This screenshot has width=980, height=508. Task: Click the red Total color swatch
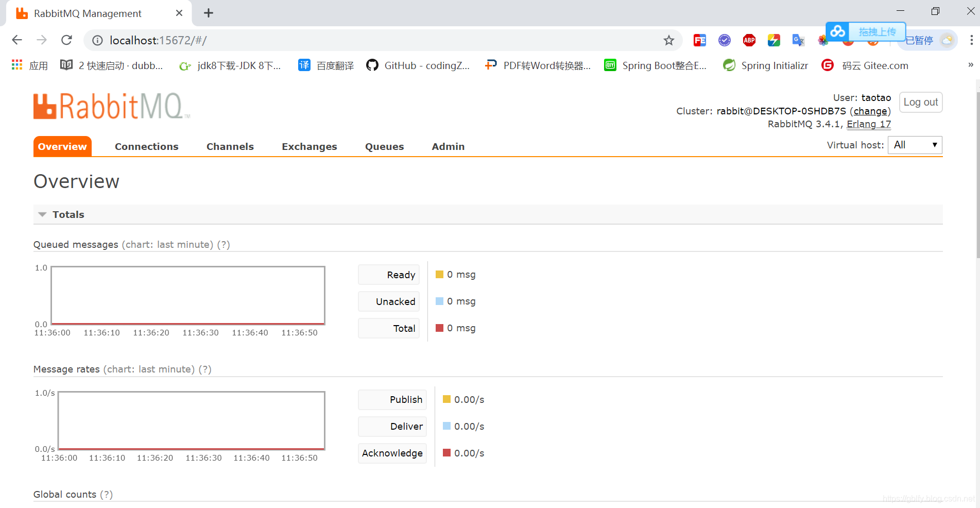pyautogui.click(x=440, y=328)
